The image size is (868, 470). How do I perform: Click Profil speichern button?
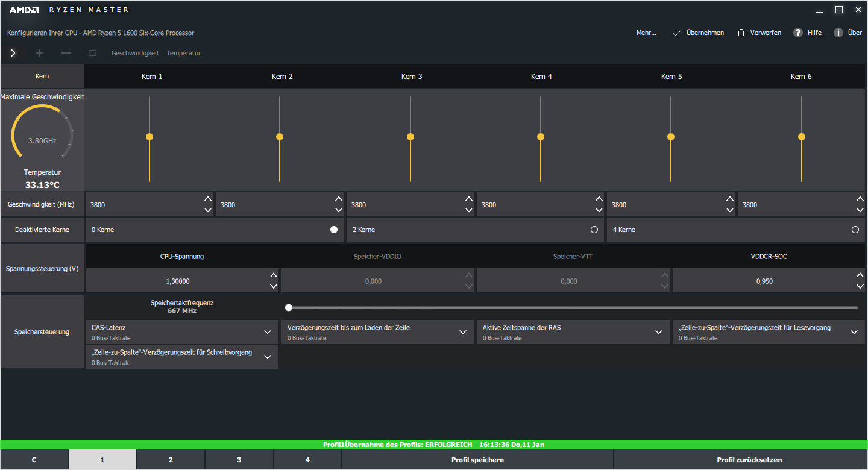pos(477,460)
